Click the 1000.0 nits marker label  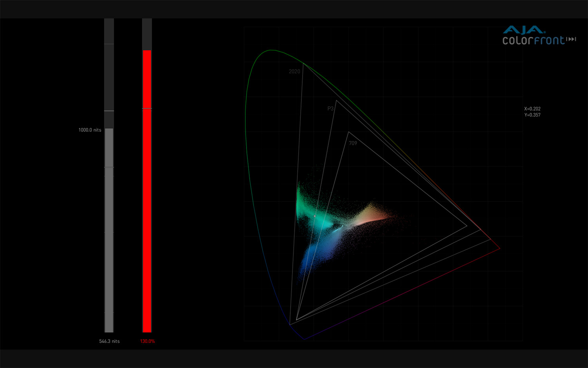click(90, 130)
